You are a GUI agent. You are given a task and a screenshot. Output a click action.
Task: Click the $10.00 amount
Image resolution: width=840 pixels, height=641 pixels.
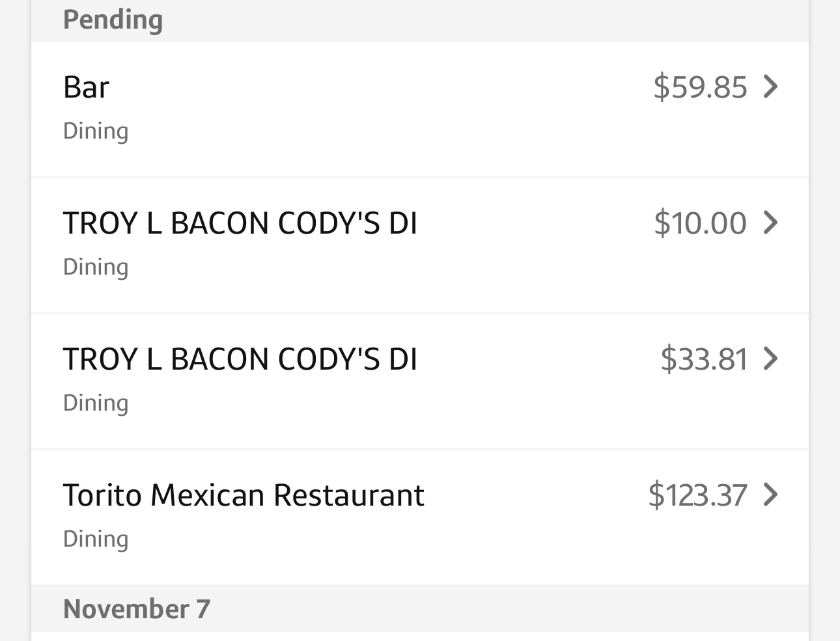coord(700,223)
